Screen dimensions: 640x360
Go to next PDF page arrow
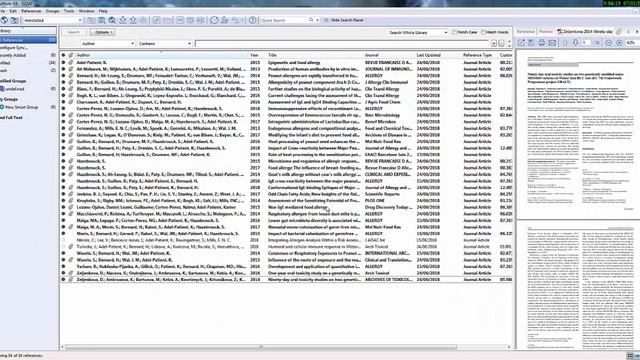coord(575,42)
